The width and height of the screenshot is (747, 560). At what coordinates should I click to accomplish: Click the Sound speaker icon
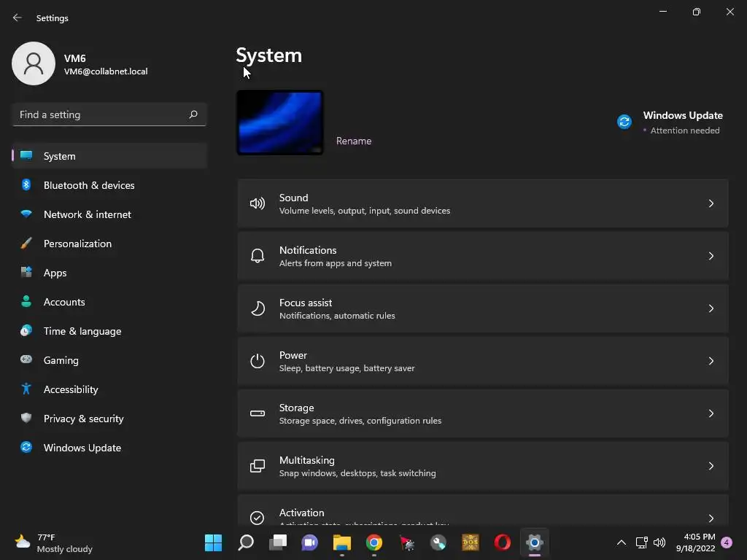258,204
